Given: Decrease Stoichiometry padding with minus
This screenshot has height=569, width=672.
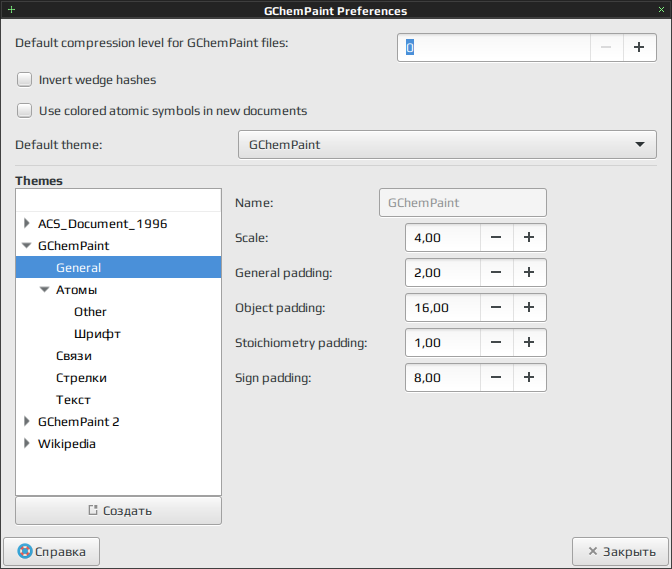Looking at the screenshot, I should tap(496, 342).
